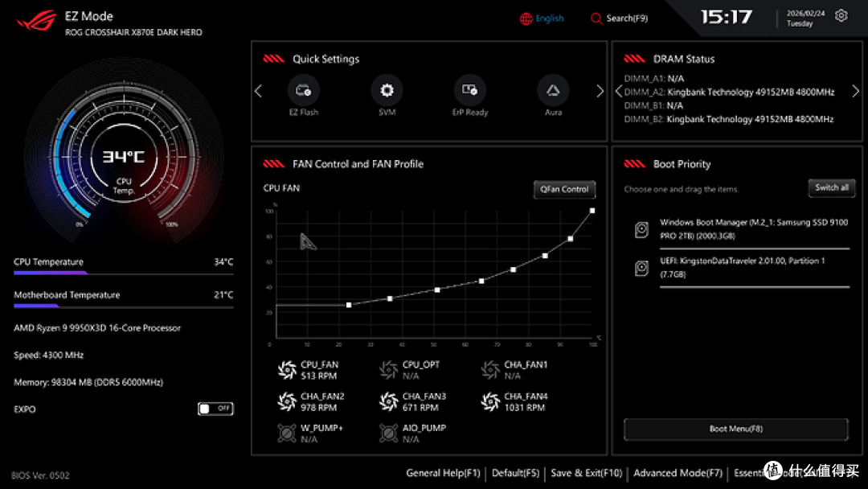
Task: Select UEFI KingstonDataTraveler boot entry
Action: [742, 269]
